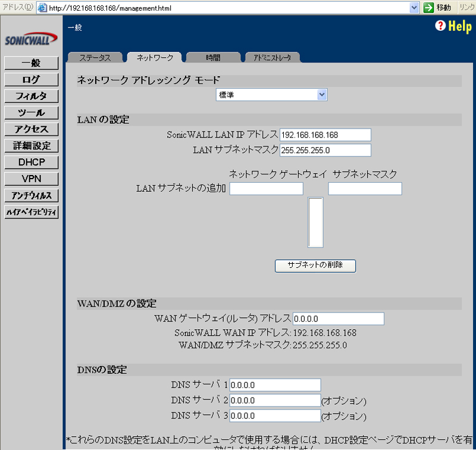Image resolution: width=476 pixels, height=450 pixels.
Task: Click the LAN の設定 heading
Action: tap(103, 120)
